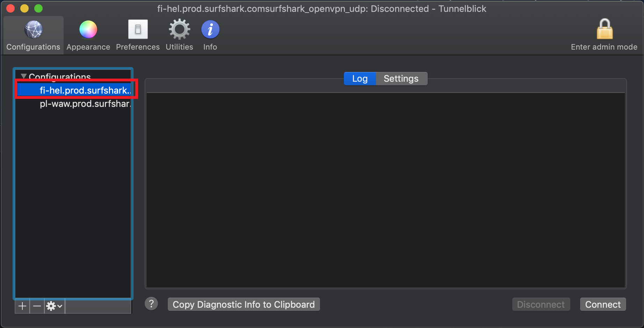Image resolution: width=644 pixels, height=328 pixels.
Task: Switch to the Settings tab
Action: point(401,79)
